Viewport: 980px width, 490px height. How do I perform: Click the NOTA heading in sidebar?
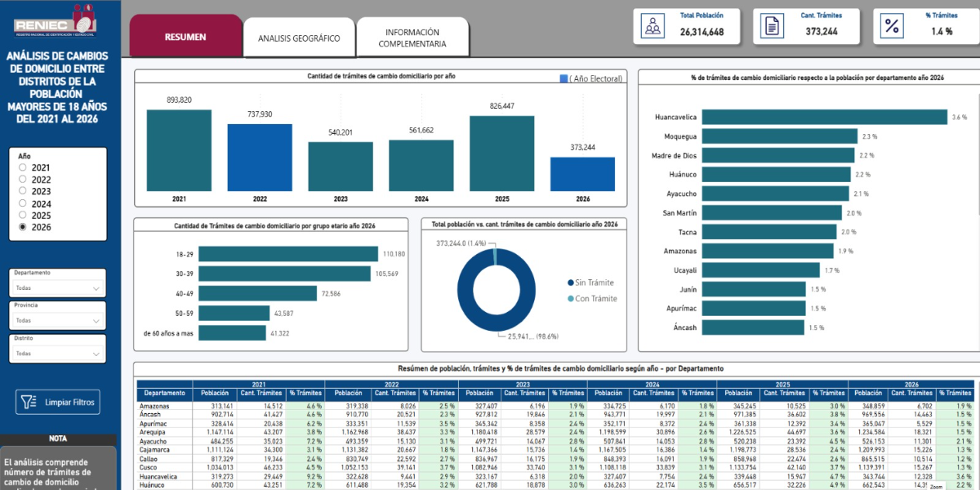[58, 439]
